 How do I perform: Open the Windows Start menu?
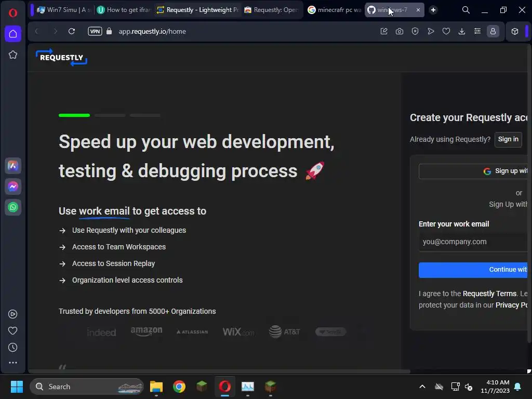click(17, 387)
